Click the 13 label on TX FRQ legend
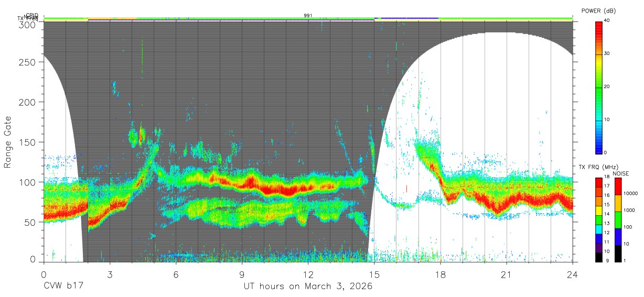 (608, 223)
